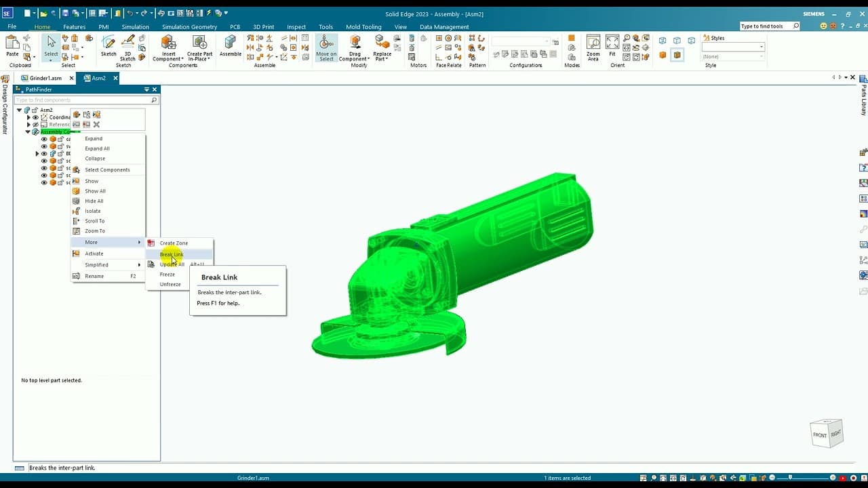The height and width of the screenshot is (488, 868).
Task: Toggle the eye of the last component row
Action: pos(44,182)
